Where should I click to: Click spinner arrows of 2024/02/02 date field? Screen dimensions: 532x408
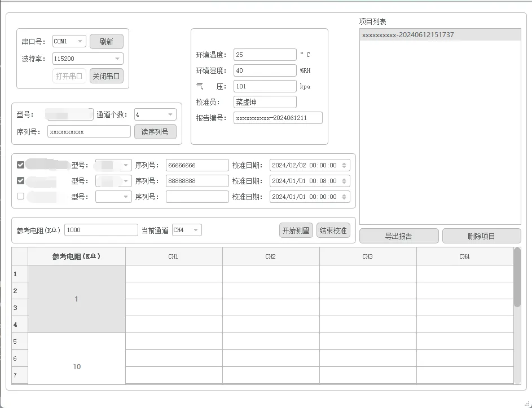[344, 165]
